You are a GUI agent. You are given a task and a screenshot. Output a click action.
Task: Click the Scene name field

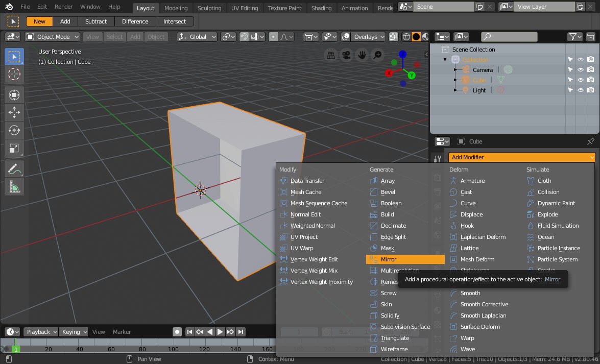coord(443,7)
